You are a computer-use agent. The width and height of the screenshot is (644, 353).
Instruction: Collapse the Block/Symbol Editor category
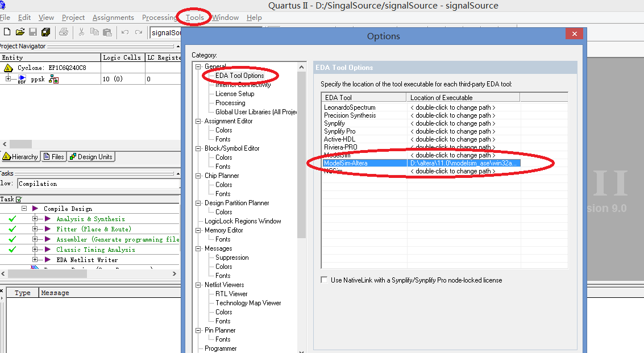pos(198,148)
